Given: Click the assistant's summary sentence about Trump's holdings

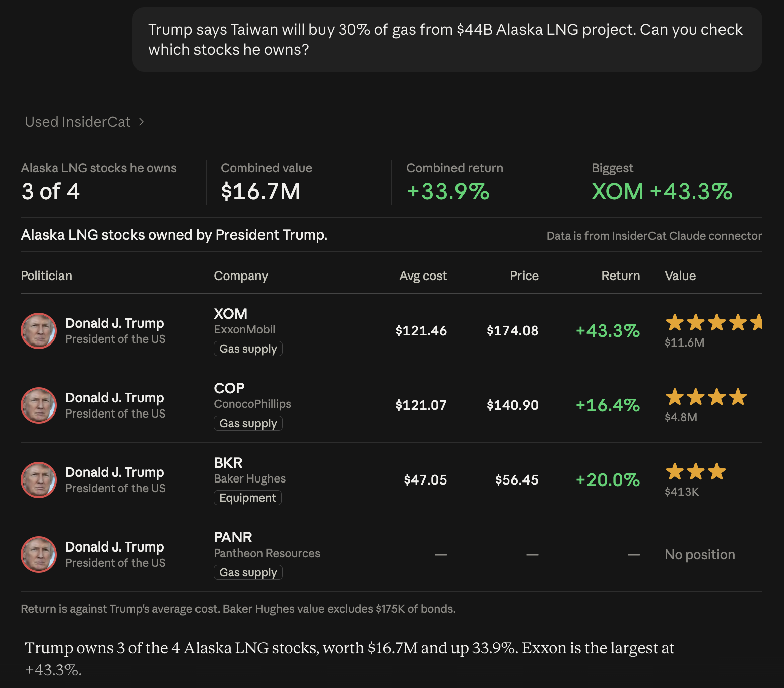Looking at the screenshot, I should [350, 658].
